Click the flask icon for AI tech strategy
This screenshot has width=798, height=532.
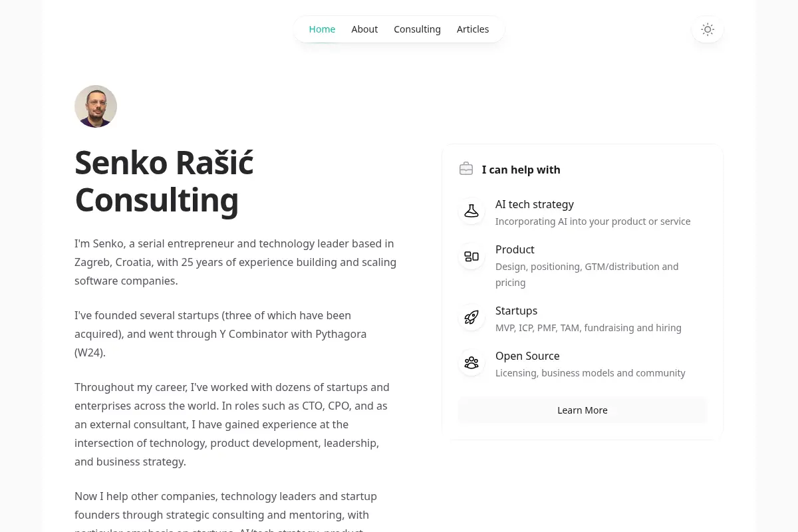[x=471, y=211]
